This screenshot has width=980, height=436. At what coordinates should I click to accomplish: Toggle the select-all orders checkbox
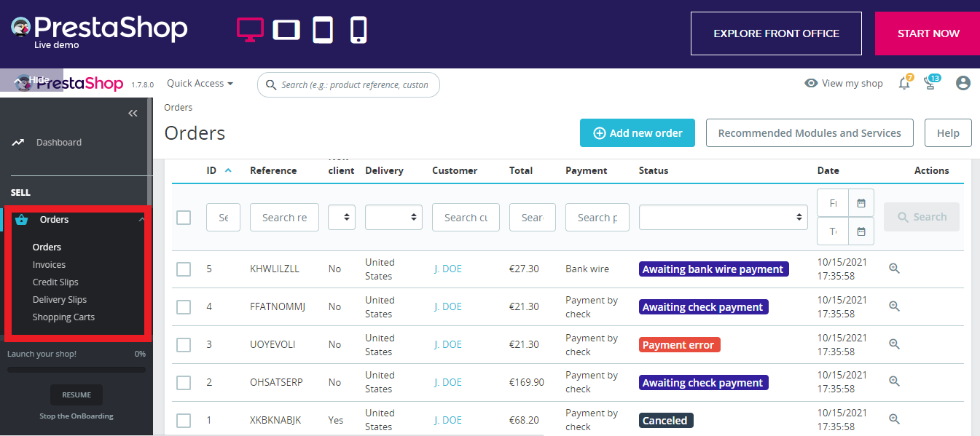pos(184,218)
